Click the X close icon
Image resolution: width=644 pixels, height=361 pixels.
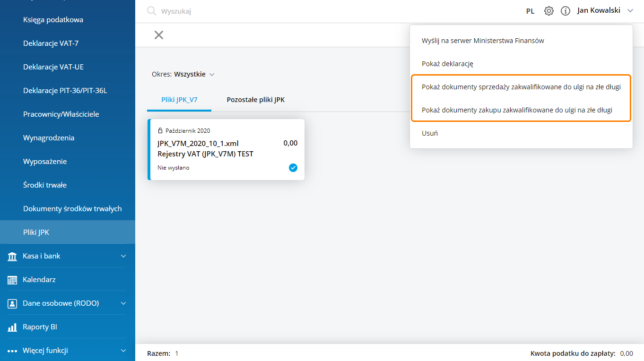pyautogui.click(x=159, y=35)
